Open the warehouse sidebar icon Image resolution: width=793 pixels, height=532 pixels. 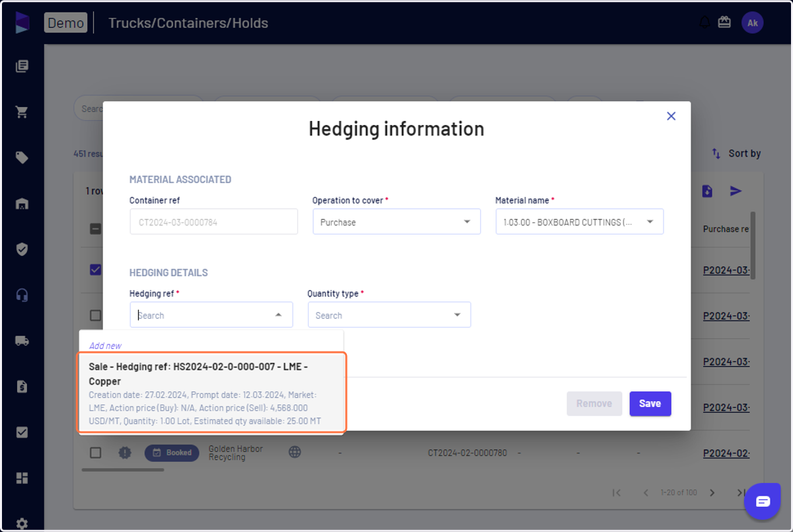click(x=22, y=204)
